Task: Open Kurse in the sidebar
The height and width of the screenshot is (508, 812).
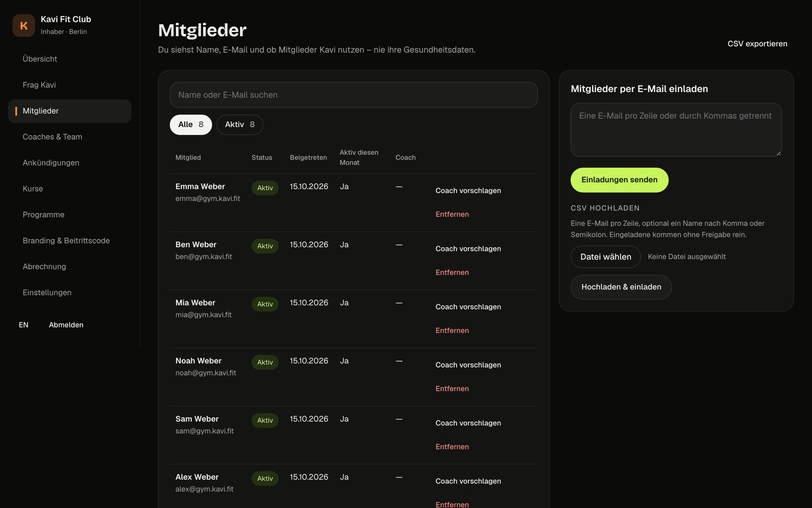Action: coord(70,188)
